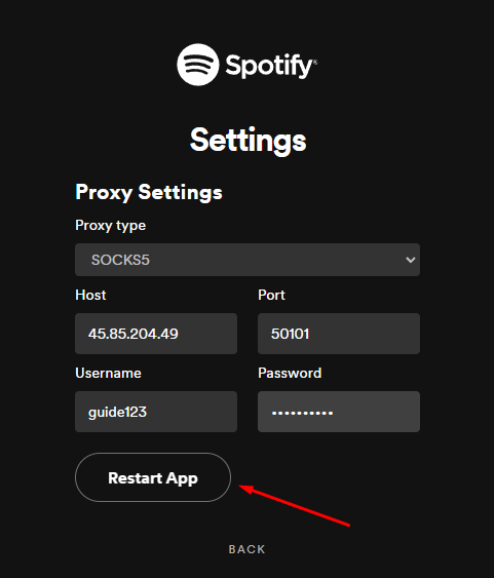Viewport: 494px width, 578px height.
Task: Go back using the BACK link
Action: pos(247,549)
